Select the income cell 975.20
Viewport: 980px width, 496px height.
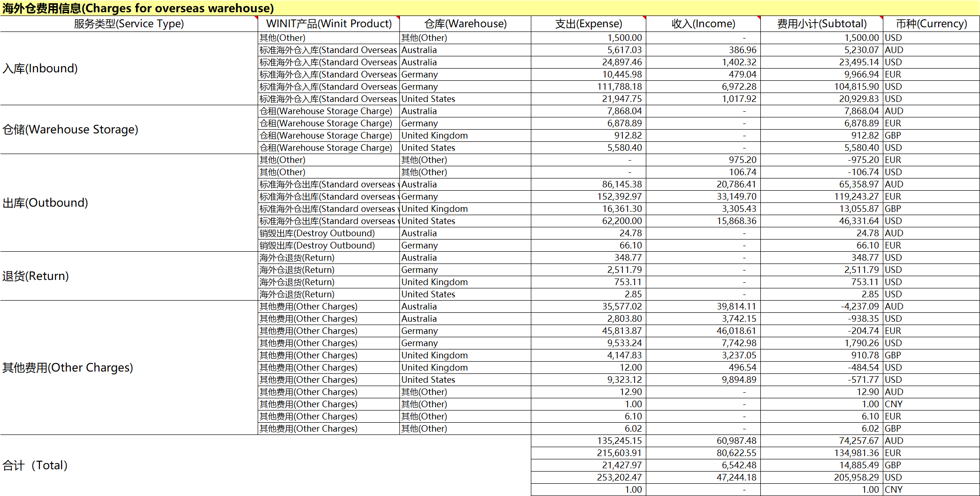pos(703,160)
